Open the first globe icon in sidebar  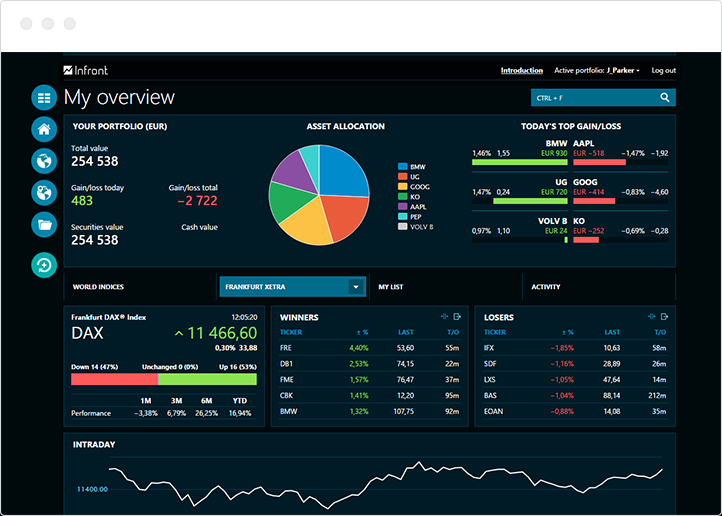[x=44, y=161]
